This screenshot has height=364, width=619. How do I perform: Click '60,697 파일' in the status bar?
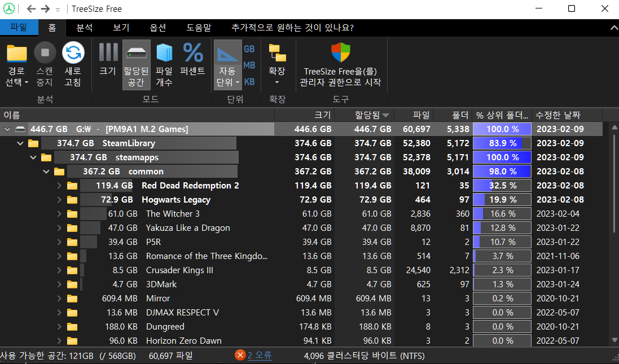click(170, 356)
